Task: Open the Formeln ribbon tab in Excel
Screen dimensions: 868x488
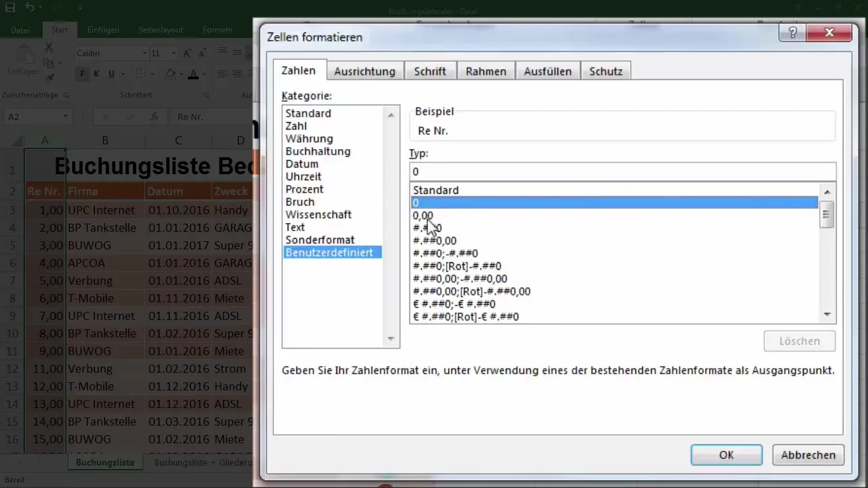Action: click(217, 30)
